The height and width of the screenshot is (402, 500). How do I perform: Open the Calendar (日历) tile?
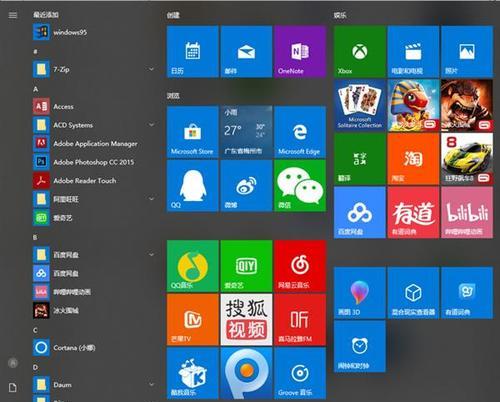coord(193,51)
